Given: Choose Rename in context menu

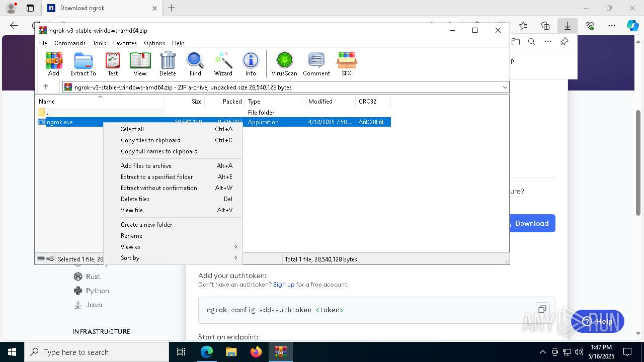Looking at the screenshot, I should pos(173,235).
